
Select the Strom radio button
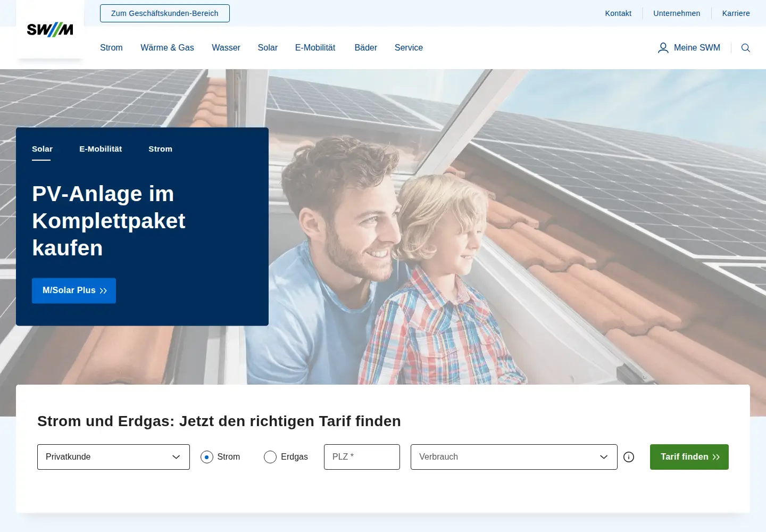coord(207,457)
